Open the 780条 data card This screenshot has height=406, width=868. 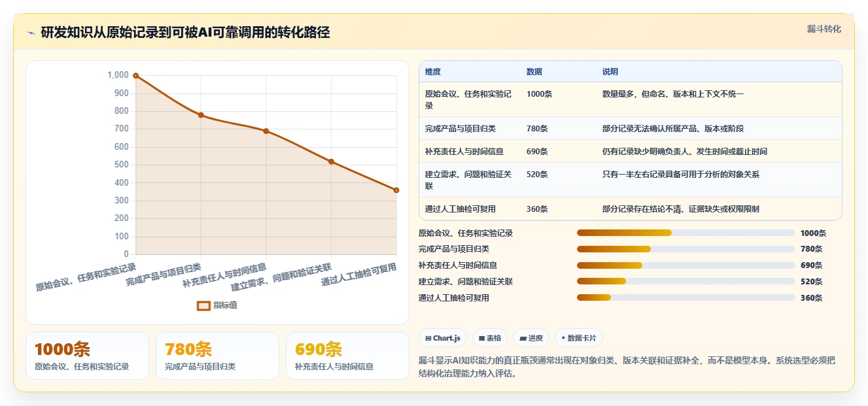click(217, 356)
